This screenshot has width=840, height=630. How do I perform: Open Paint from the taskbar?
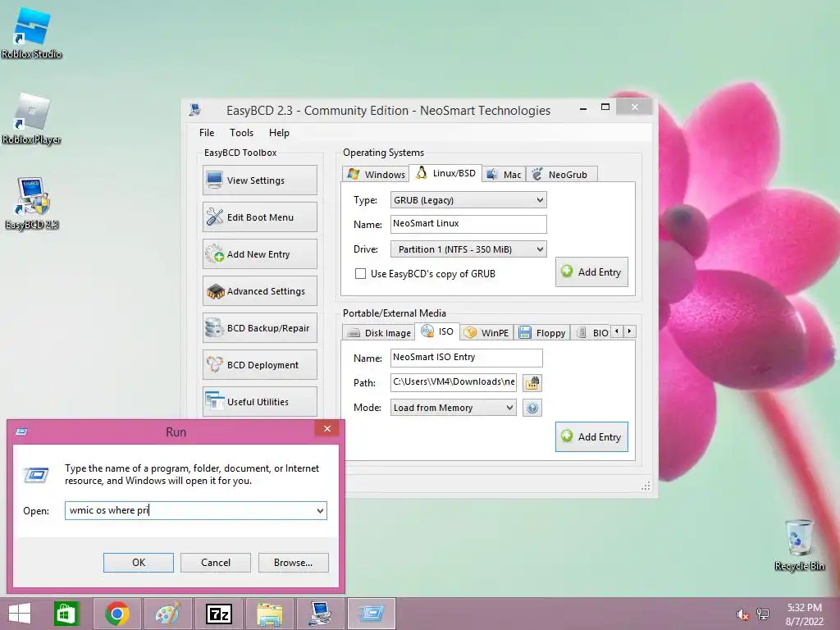click(x=167, y=614)
